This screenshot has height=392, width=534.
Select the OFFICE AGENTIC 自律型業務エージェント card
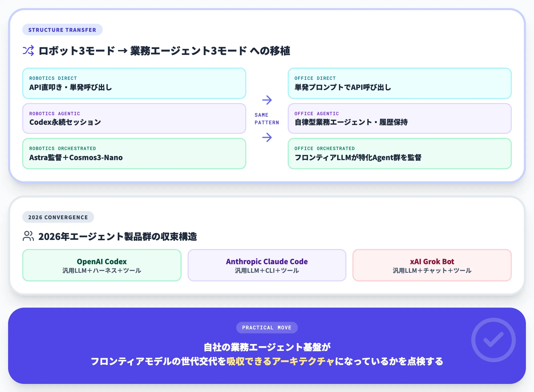(x=399, y=118)
